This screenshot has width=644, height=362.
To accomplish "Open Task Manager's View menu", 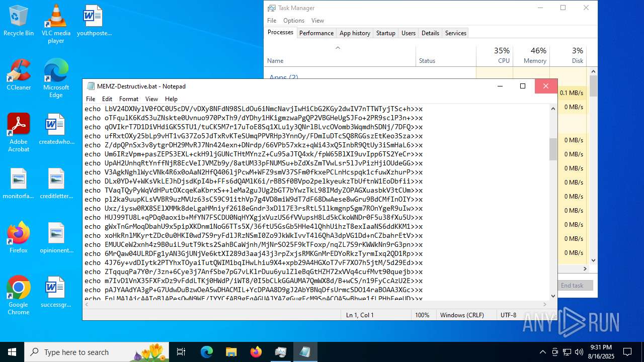I will click(317, 21).
